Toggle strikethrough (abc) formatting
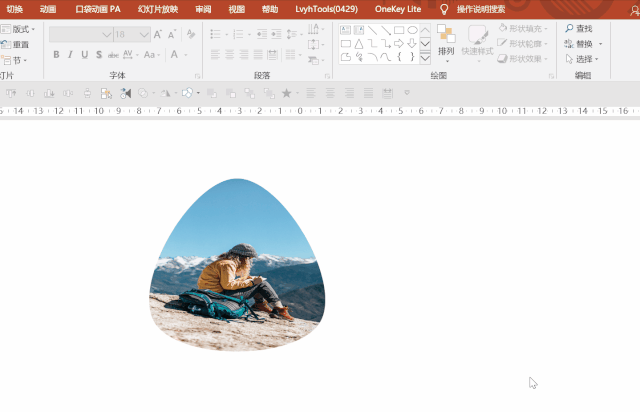 [113, 55]
